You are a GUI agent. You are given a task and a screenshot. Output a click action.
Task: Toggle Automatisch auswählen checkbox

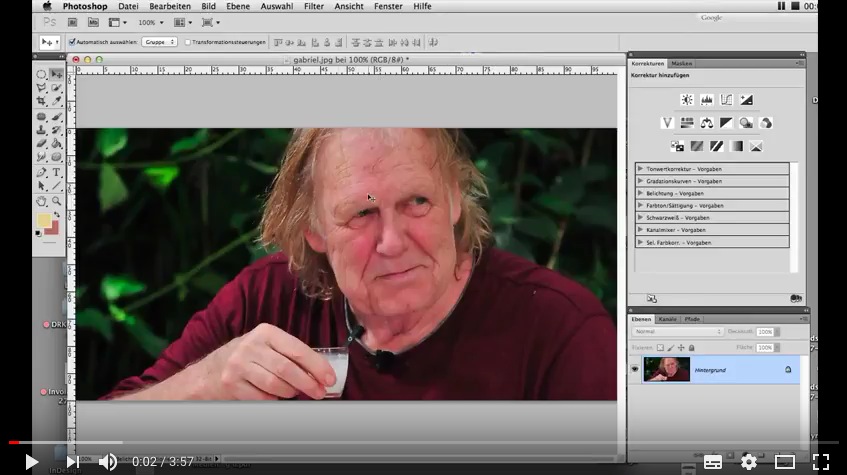(x=72, y=42)
